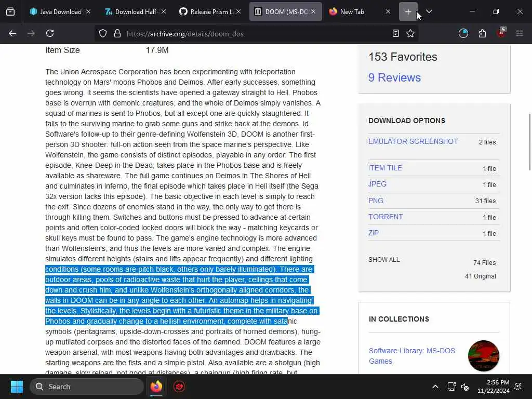Viewport: 532px width, 399px height.
Task: Download the ZIP file
Action: click(374, 233)
